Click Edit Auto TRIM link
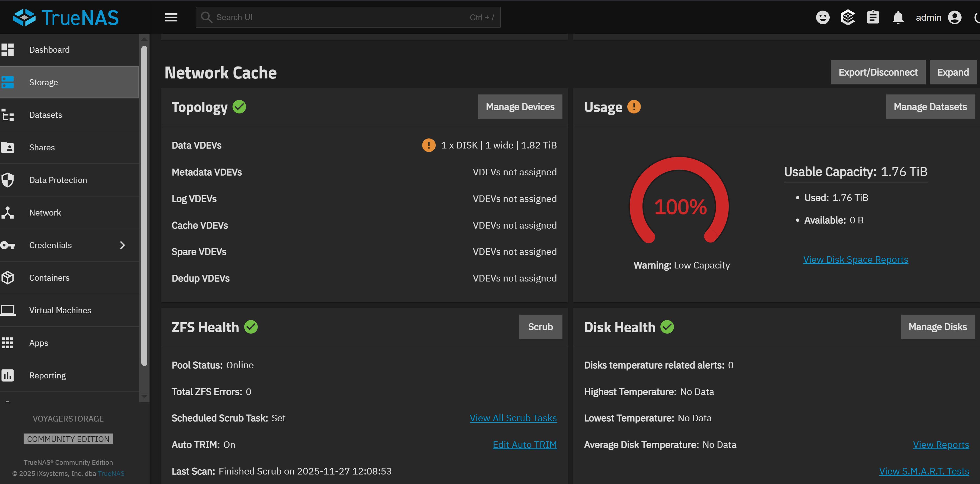This screenshot has width=980, height=484. pyautogui.click(x=524, y=445)
